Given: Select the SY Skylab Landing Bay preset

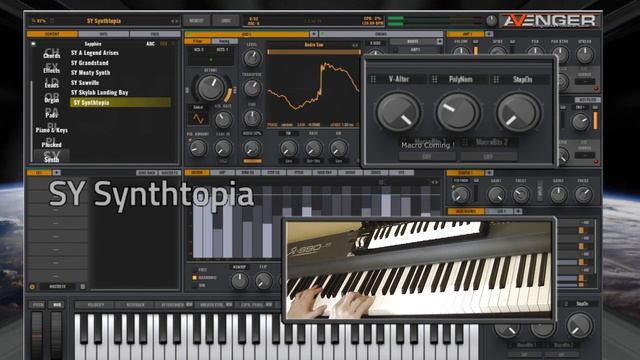Looking at the screenshot, I should (100, 93).
